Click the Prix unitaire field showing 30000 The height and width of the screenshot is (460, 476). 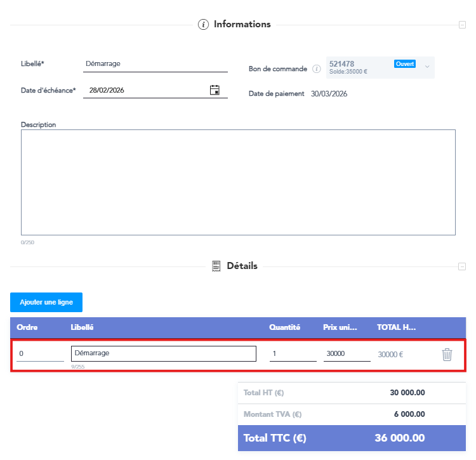(347, 354)
